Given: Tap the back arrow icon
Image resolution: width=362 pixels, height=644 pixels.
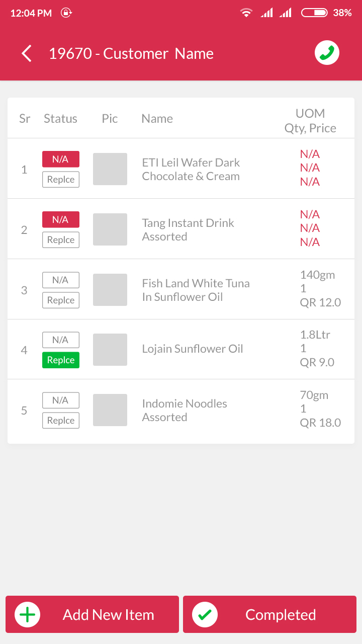Looking at the screenshot, I should coord(27,53).
